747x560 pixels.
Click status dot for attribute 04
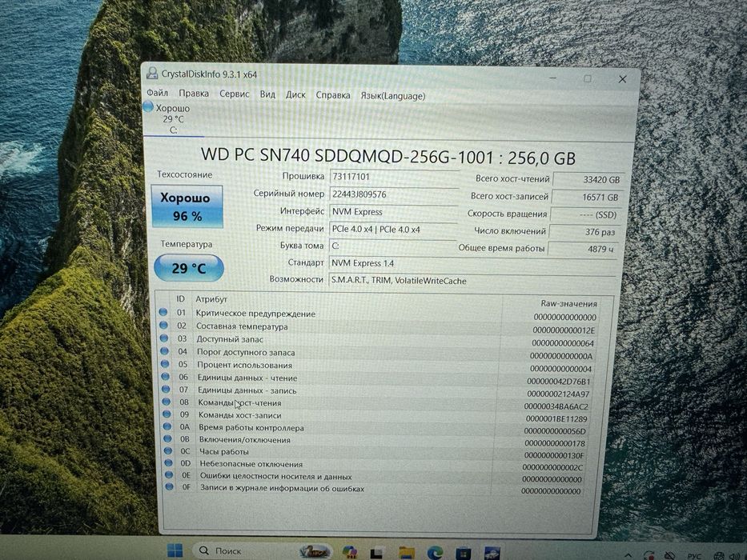point(164,350)
